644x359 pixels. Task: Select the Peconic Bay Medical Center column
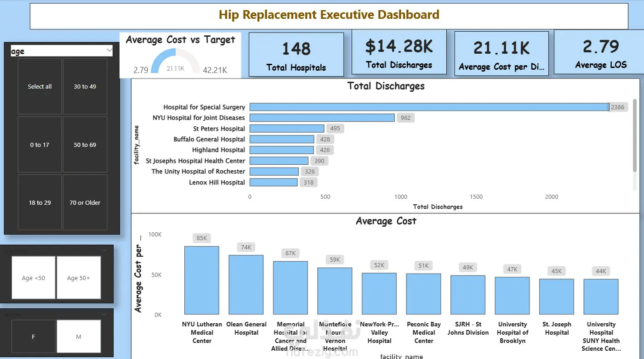tap(423, 294)
